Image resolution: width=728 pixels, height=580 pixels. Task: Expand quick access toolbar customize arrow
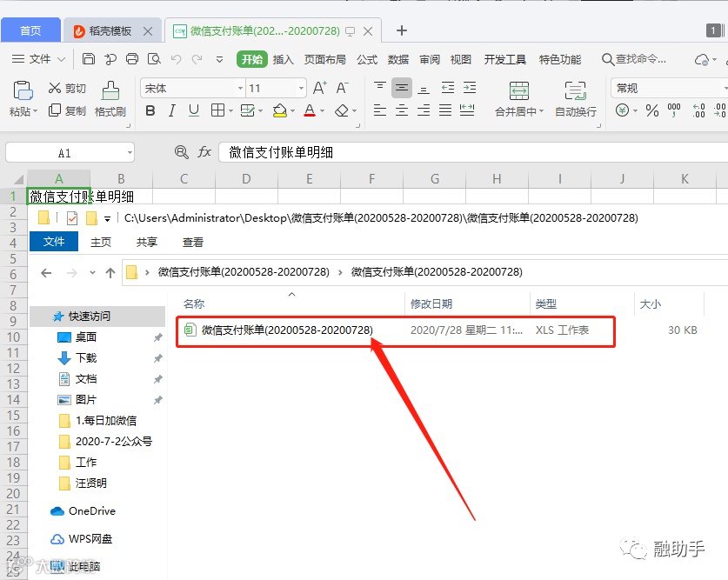click(x=219, y=59)
